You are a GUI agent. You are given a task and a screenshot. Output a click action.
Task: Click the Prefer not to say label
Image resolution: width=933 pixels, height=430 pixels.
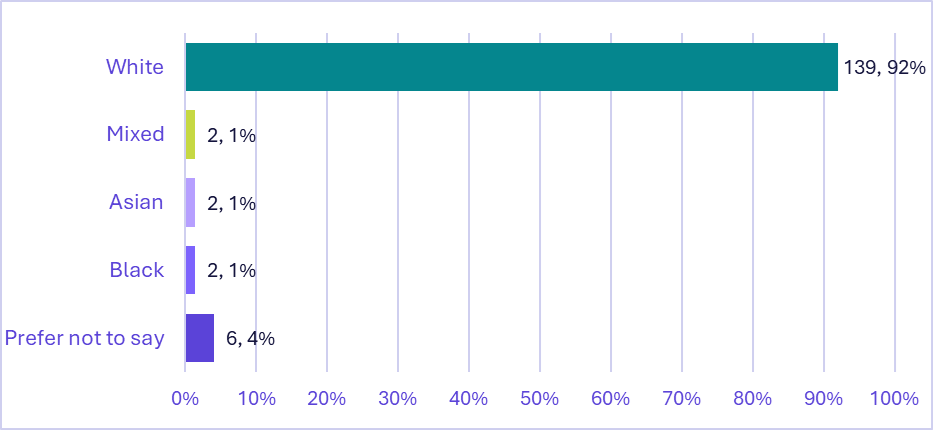coord(84,338)
